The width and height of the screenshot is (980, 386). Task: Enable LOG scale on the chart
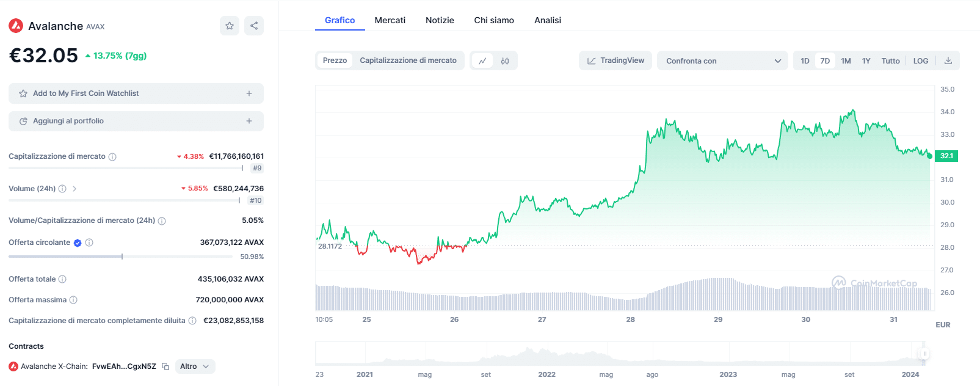[x=920, y=61]
